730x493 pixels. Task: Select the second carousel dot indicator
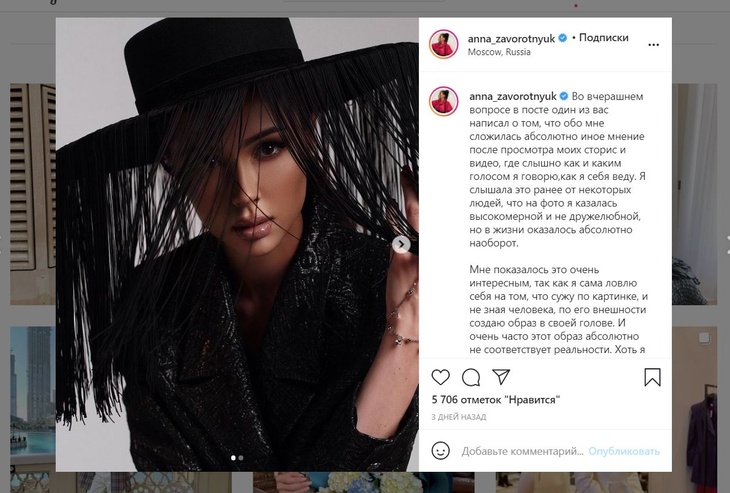(x=241, y=458)
